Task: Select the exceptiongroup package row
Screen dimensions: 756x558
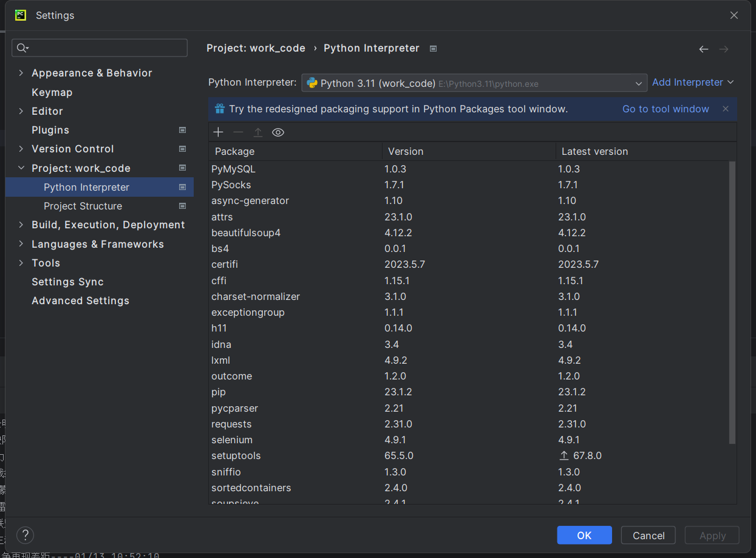Action: (469, 312)
